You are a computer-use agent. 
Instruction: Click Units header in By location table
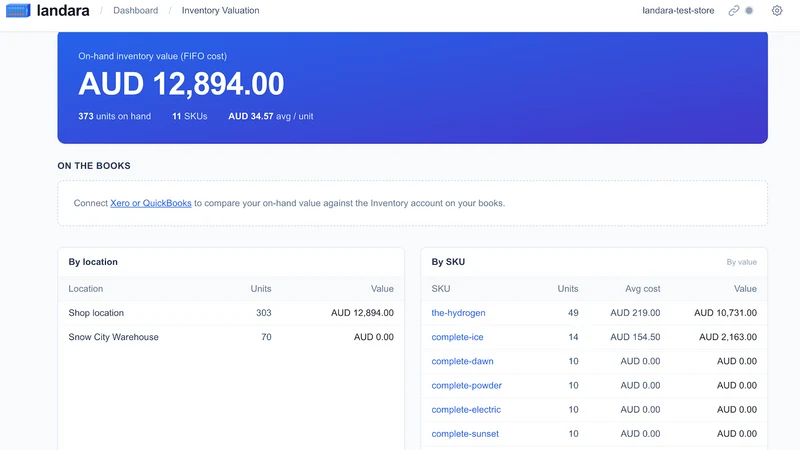261,289
